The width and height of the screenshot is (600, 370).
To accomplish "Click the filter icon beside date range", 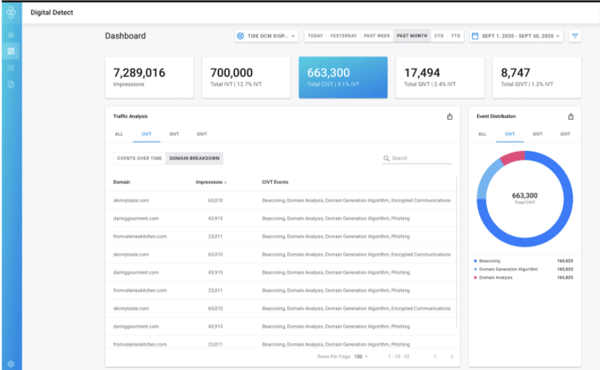I will tap(575, 36).
